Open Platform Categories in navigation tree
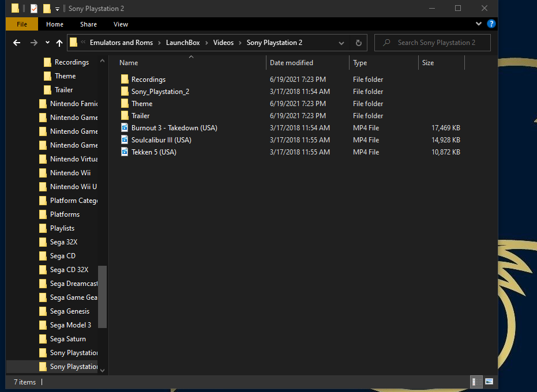Viewport: 537px width, 392px height. (x=74, y=201)
